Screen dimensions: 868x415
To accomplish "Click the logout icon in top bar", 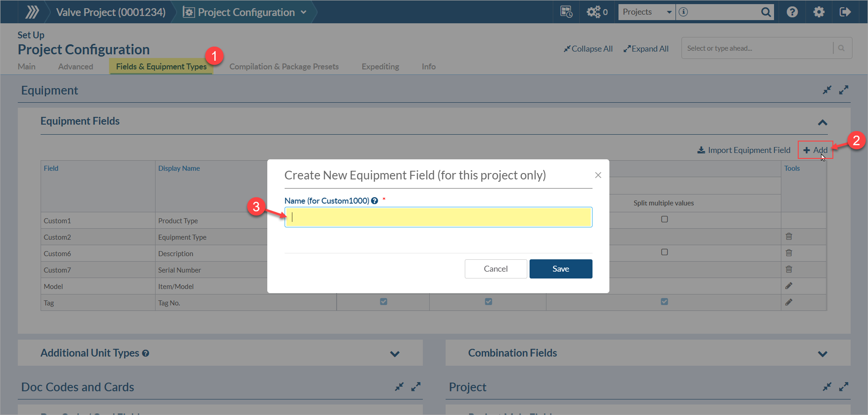I will [845, 12].
